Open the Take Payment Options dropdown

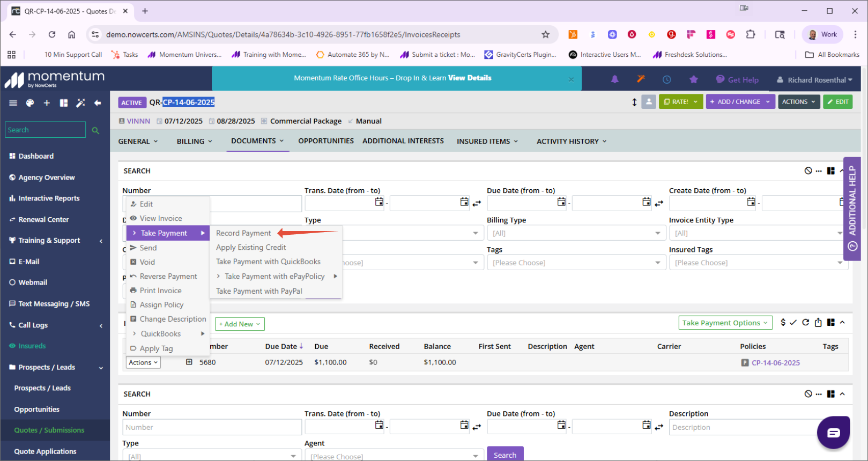(x=725, y=323)
